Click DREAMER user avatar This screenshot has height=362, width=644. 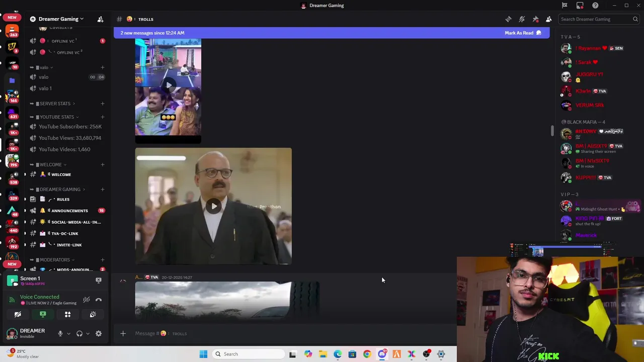point(12,333)
